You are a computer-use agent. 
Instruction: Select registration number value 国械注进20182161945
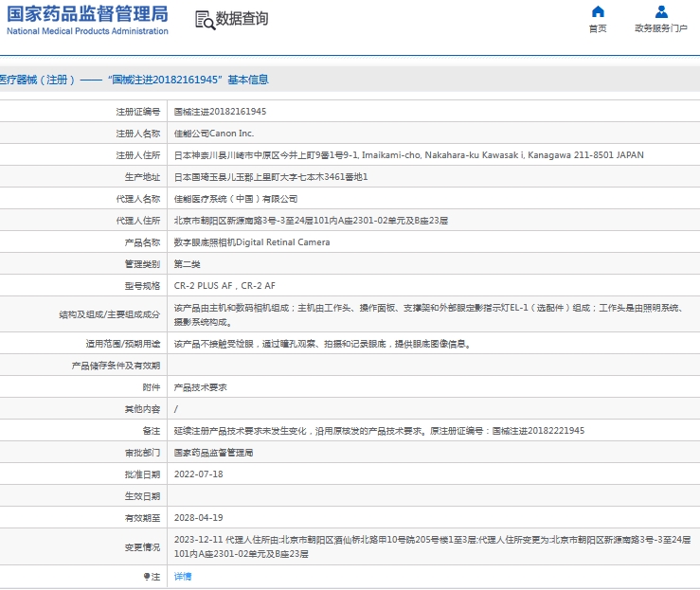pyautogui.click(x=220, y=112)
